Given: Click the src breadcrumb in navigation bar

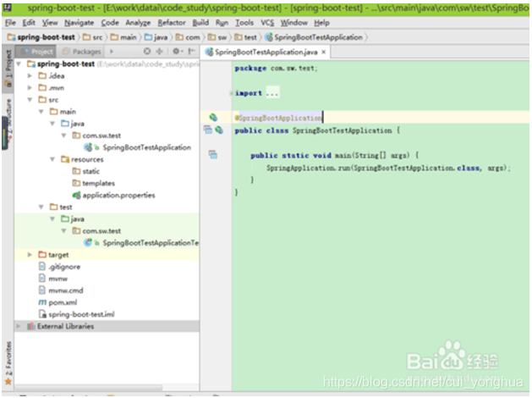Looking at the screenshot, I should coord(93,37).
